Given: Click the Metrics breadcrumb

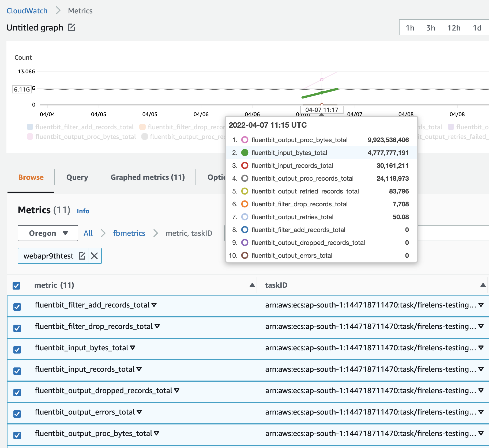Looking at the screenshot, I should [x=80, y=11].
